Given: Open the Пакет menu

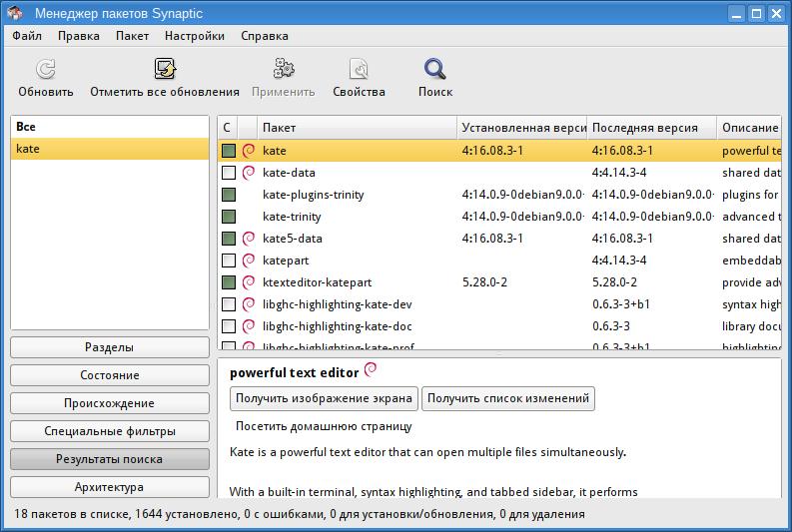Looking at the screenshot, I should tap(132, 36).
